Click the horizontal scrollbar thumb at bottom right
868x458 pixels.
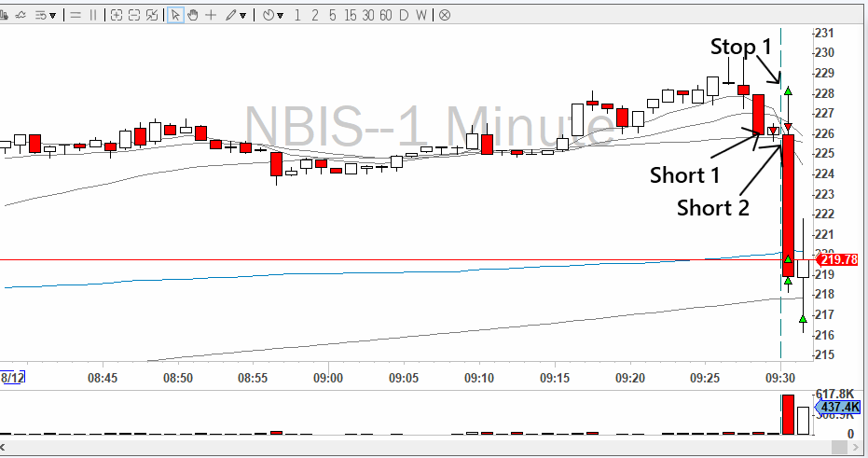tap(839, 447)
